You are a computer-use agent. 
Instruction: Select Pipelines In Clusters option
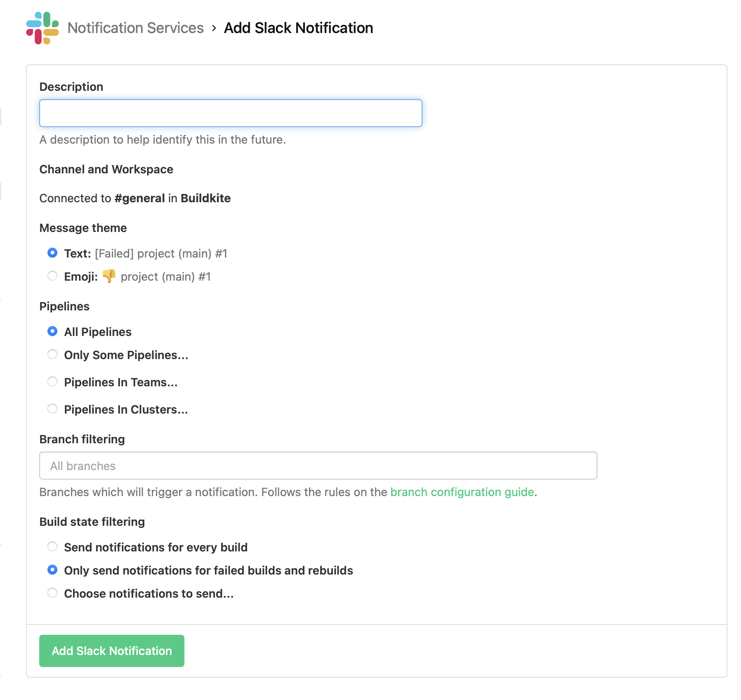[x=52, y=409]
